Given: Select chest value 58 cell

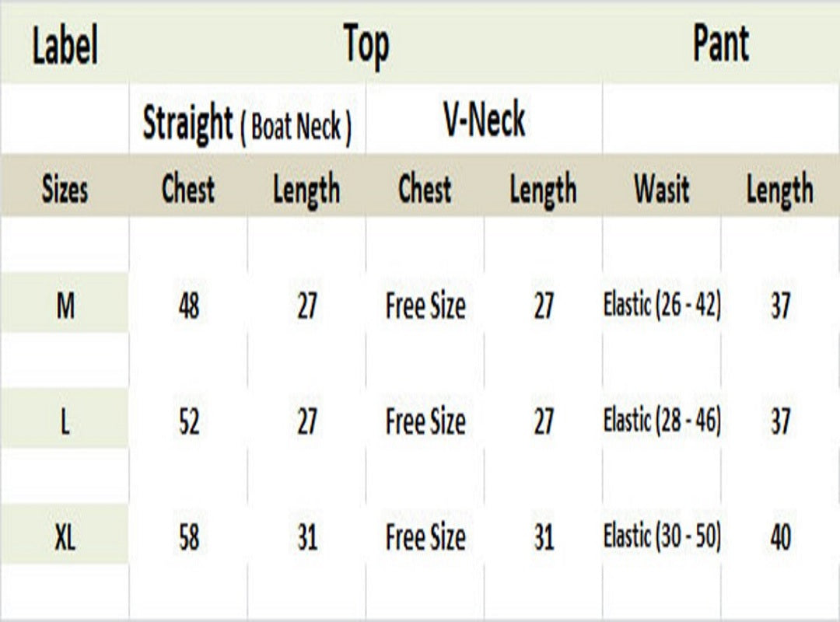Looking at the screenshot, I should (188, 538).
